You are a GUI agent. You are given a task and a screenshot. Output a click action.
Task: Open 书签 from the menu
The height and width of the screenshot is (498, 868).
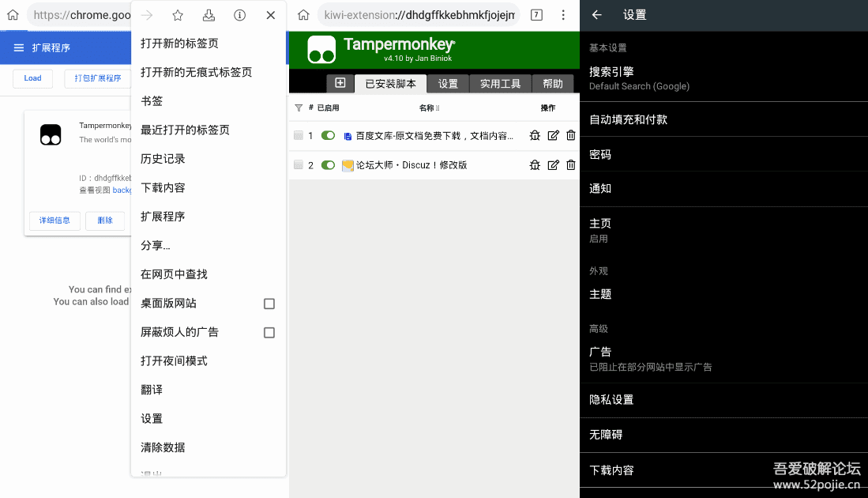(209, 101)
